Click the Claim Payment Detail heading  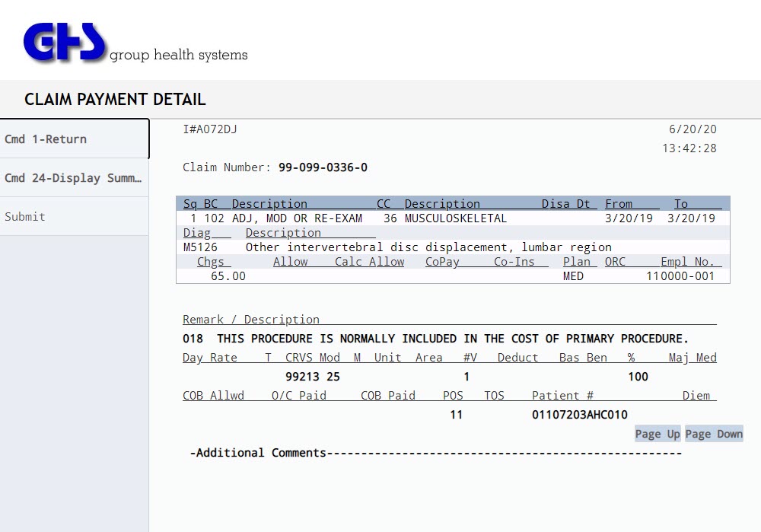click(x=115, y=100)
